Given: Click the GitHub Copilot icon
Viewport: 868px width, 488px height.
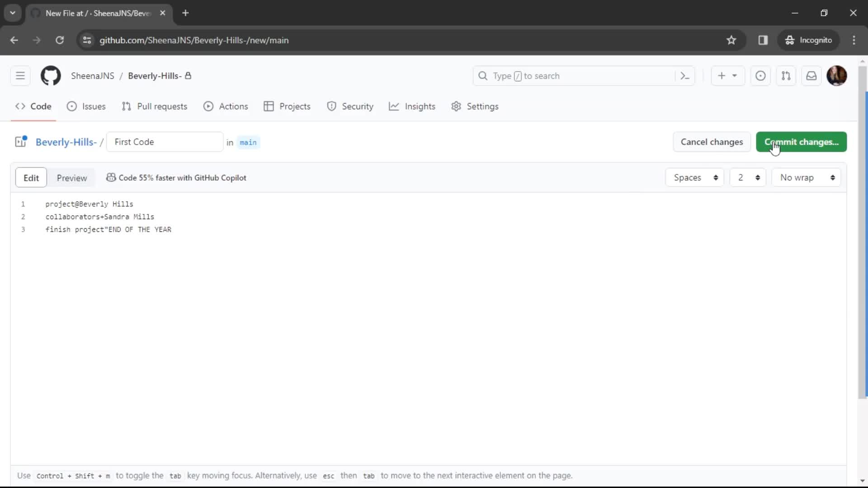Looking at the screenshot, I should tap(111, 177).
